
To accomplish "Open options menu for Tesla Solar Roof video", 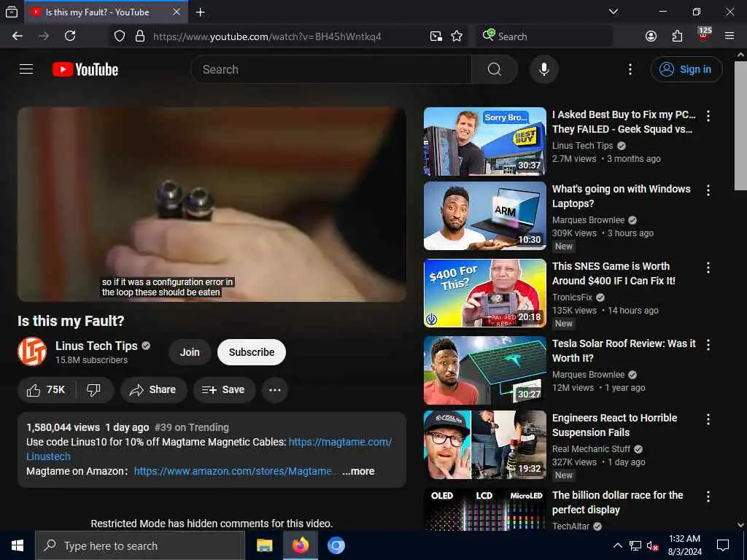I will pos(708,345).
